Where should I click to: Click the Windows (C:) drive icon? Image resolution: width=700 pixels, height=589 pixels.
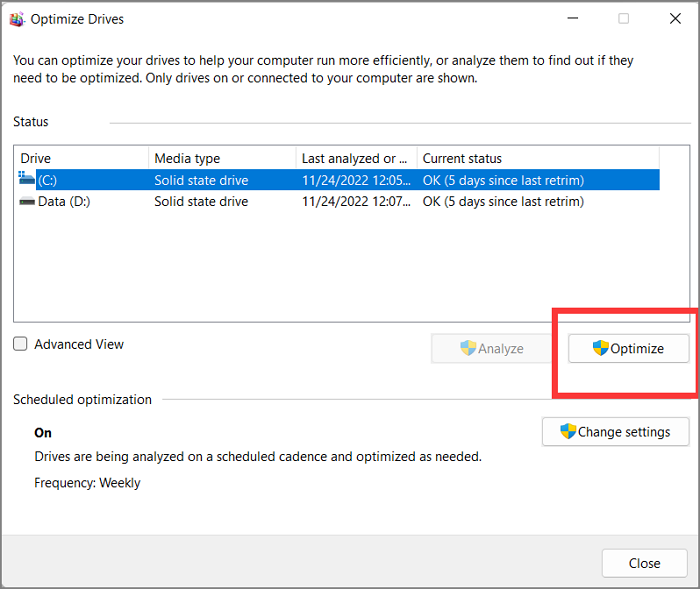tap(27, 179)
